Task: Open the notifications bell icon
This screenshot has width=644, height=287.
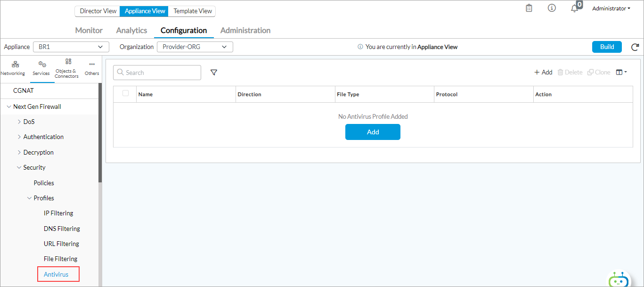Action: pos(574,8)
